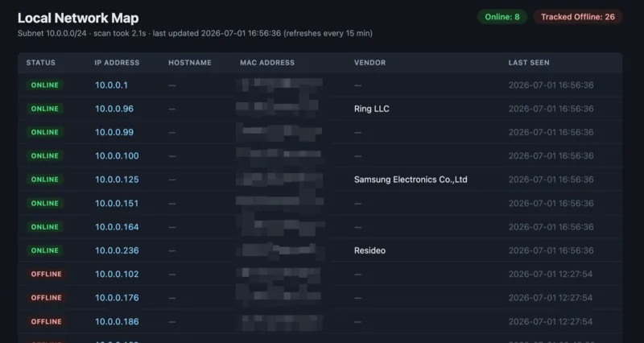644x343 pixels.
Task: Select the Resideo vendor cell
Action: (x=369, y=250)
